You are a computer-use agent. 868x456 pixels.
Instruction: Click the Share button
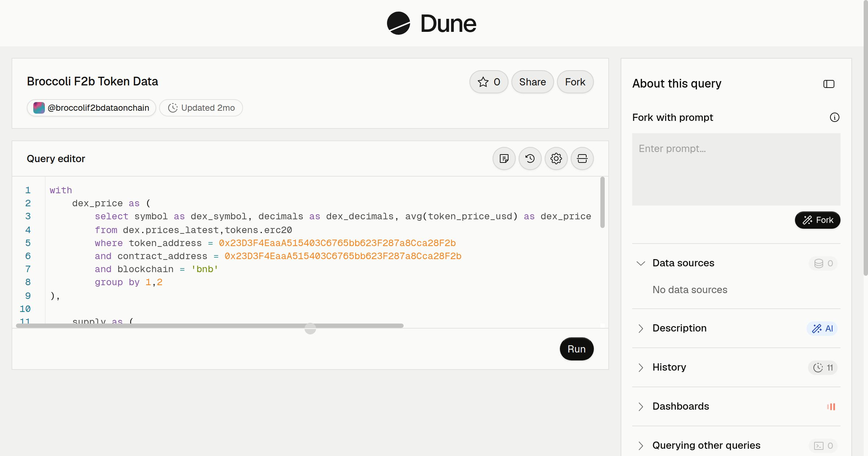pyautogui.click(x=532, y=82)
